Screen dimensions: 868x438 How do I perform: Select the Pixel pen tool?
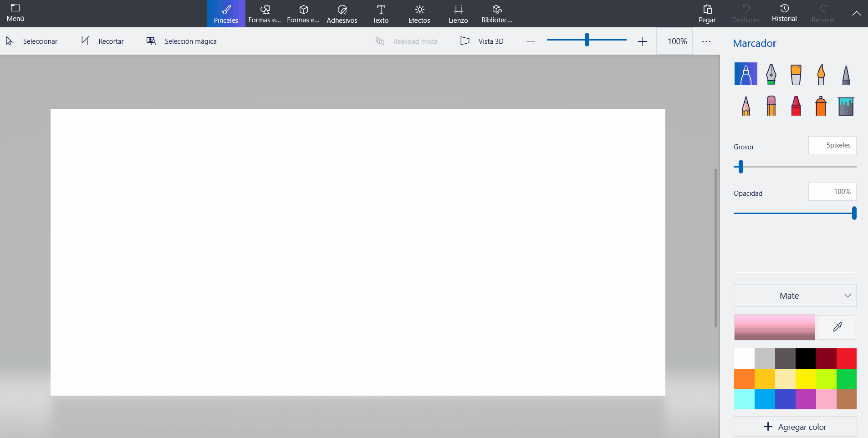coord(846,74)
